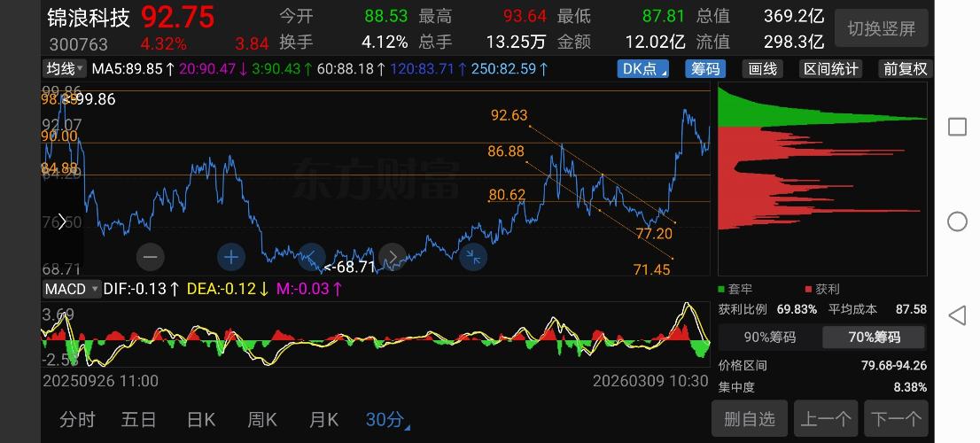Zoom out chart with minus icon
980x443 pixels.
pyautogui.click(x=150, y=257)
